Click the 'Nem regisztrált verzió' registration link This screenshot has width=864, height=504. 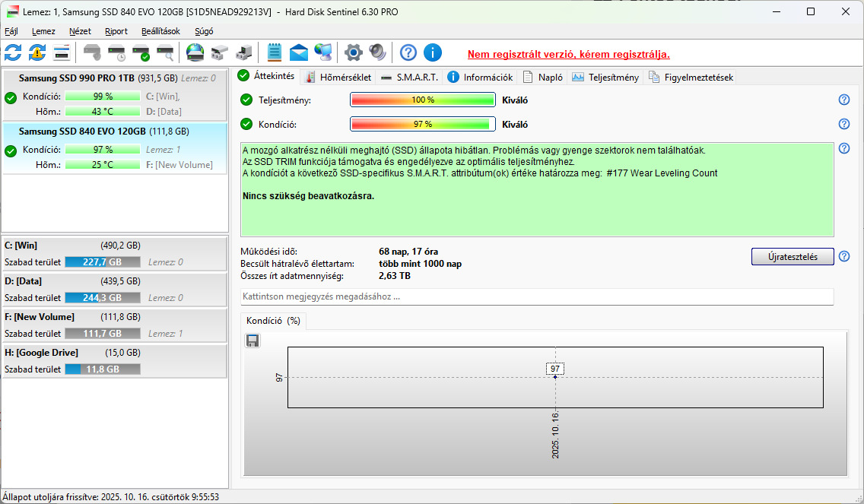tap(569, 55)
